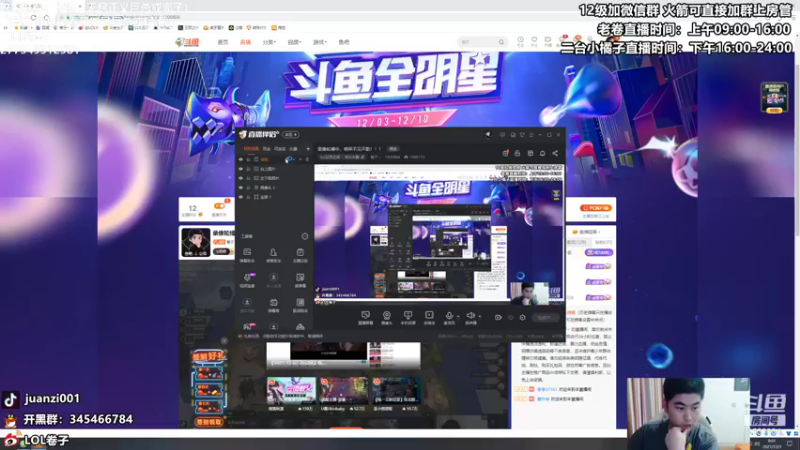Click the lock icon in companion header
This screenshot has height=450, width=800.
pos(517,153)
